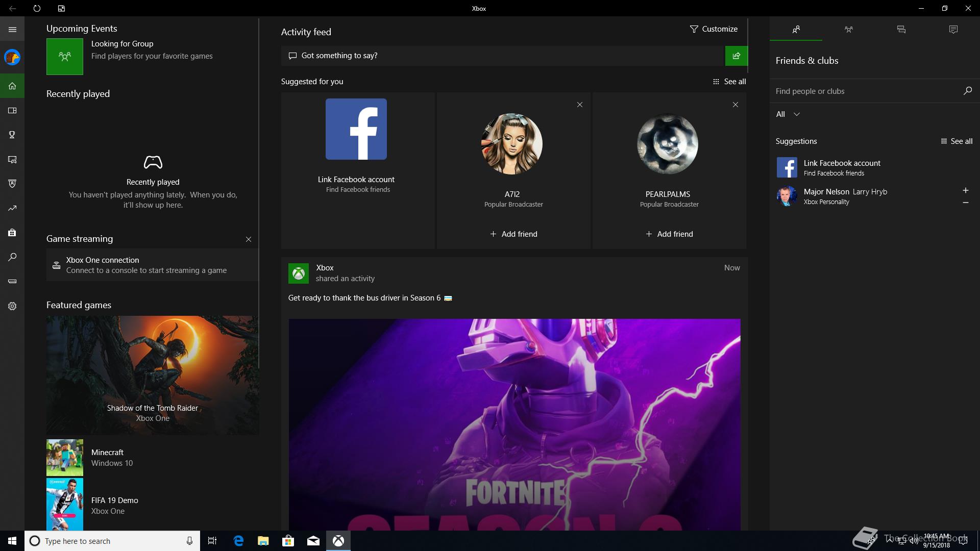This screenshot has width=980, height=551.
Task: Expand the All filter dropdown
Action: pos(788,114)
